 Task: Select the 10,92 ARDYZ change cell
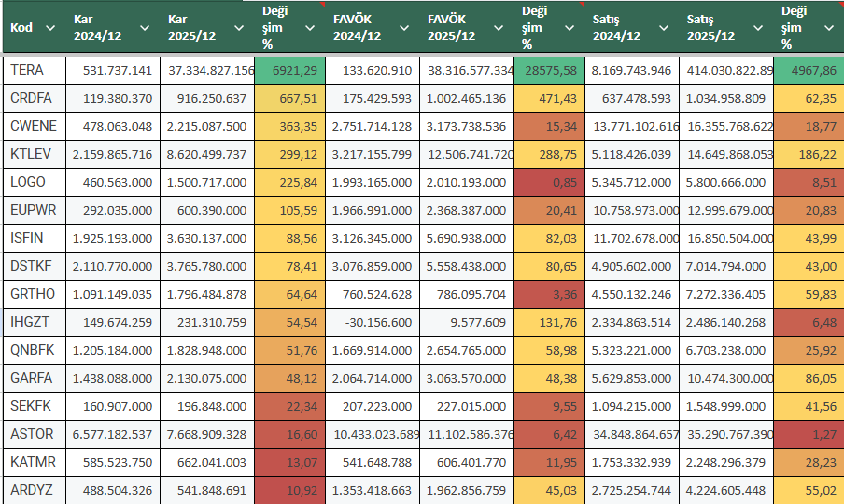[289, 490]
